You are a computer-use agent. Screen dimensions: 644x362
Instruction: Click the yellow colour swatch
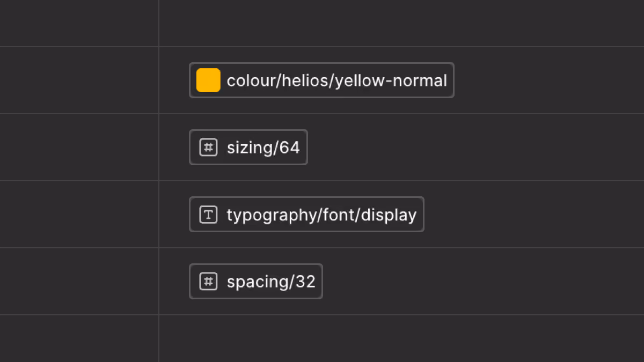pyautogui.click(x=208, y=80)
